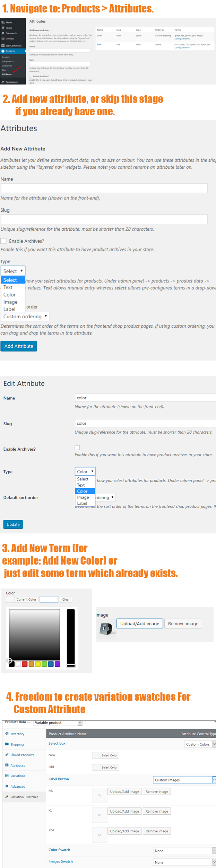Click the Media icon in admin sidebar

tap(3, 23)
